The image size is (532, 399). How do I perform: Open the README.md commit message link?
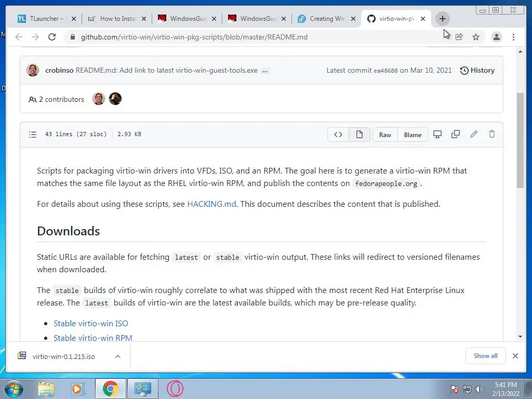point(167,70)
